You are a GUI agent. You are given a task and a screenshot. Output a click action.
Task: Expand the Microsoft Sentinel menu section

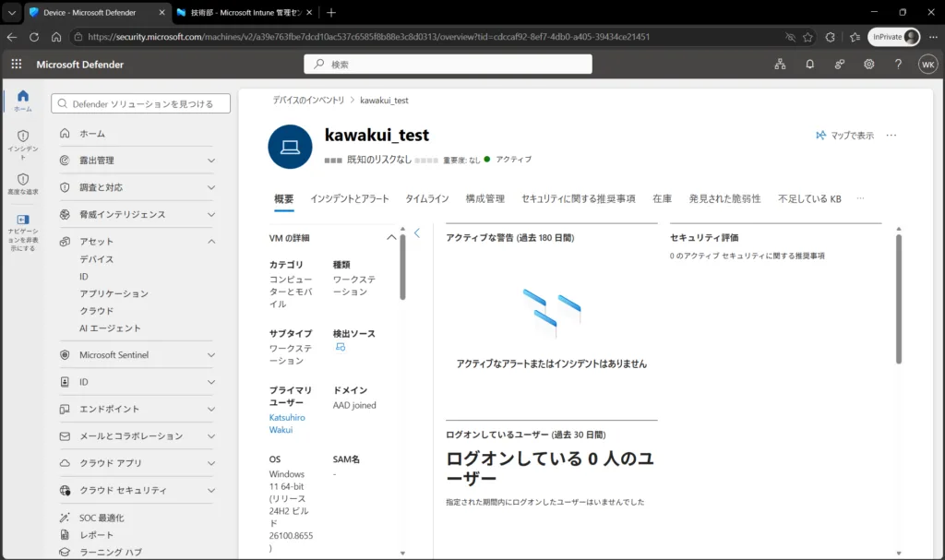point(211,355)
